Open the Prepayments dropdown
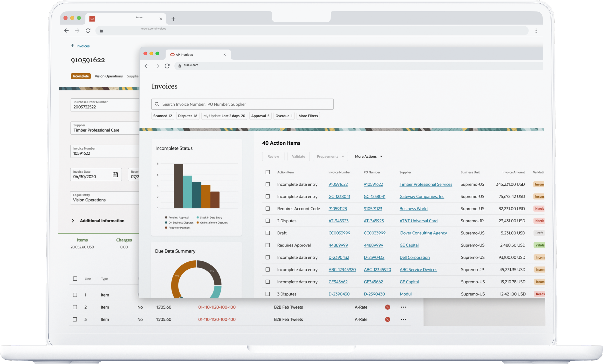 (330, 156)
